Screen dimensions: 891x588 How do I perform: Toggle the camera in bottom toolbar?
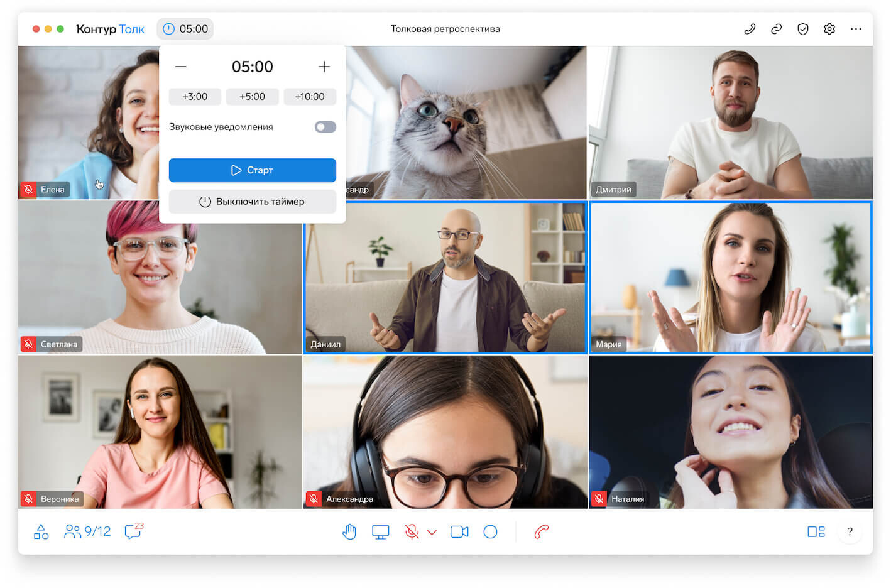[x=459, y=532]
